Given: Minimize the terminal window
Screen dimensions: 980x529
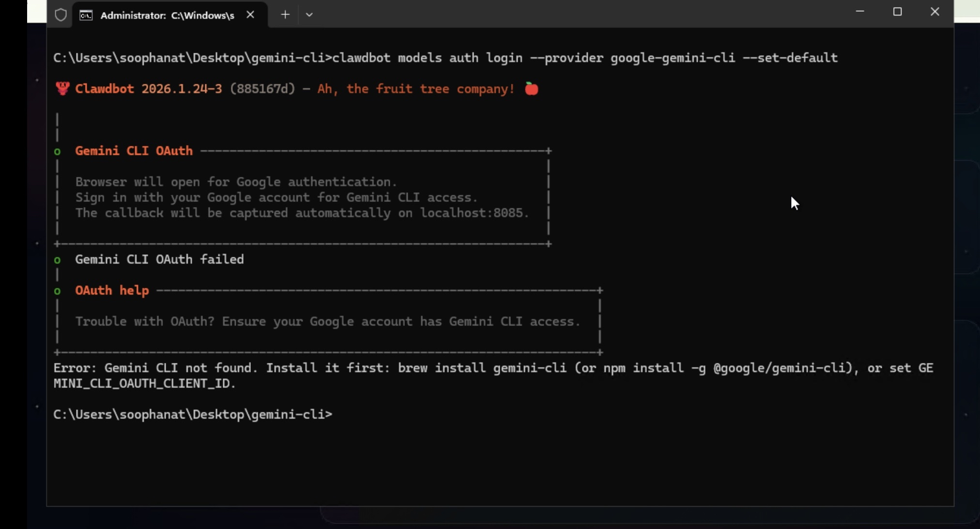Looking at the screenshot, I should [x=860, y=12].
